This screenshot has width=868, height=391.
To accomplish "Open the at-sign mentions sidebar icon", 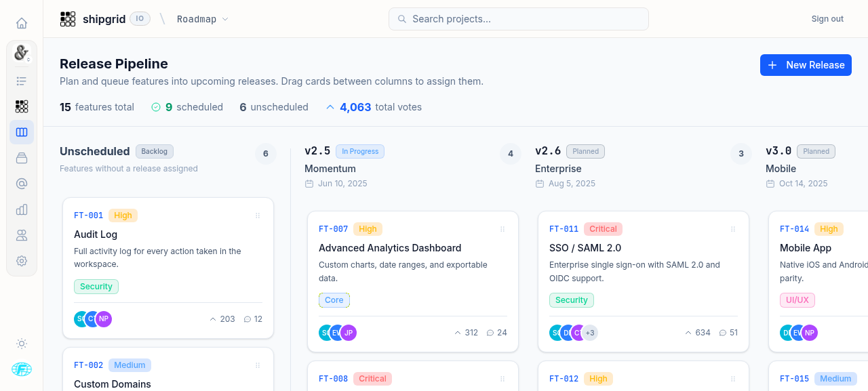I will tap(22, 184).
